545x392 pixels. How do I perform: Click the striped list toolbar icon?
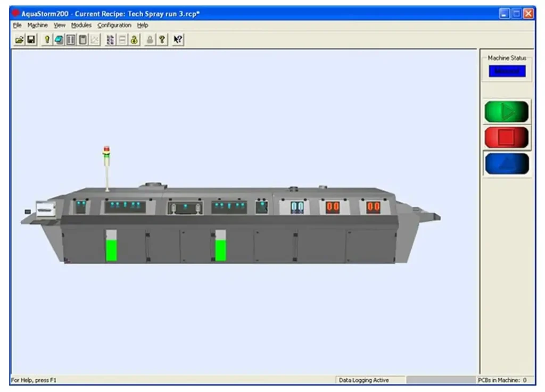pyautogui.click(x=110, y=40)
